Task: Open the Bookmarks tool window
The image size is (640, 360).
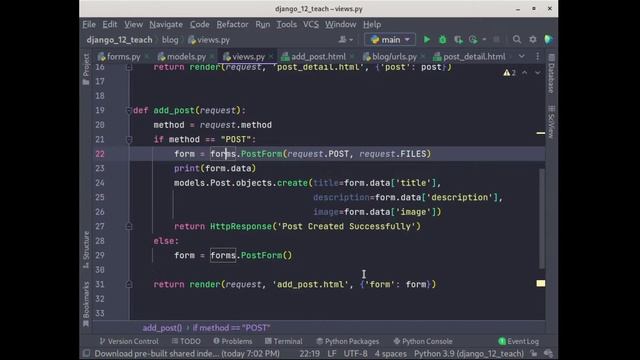Action: tap(86, 304)
